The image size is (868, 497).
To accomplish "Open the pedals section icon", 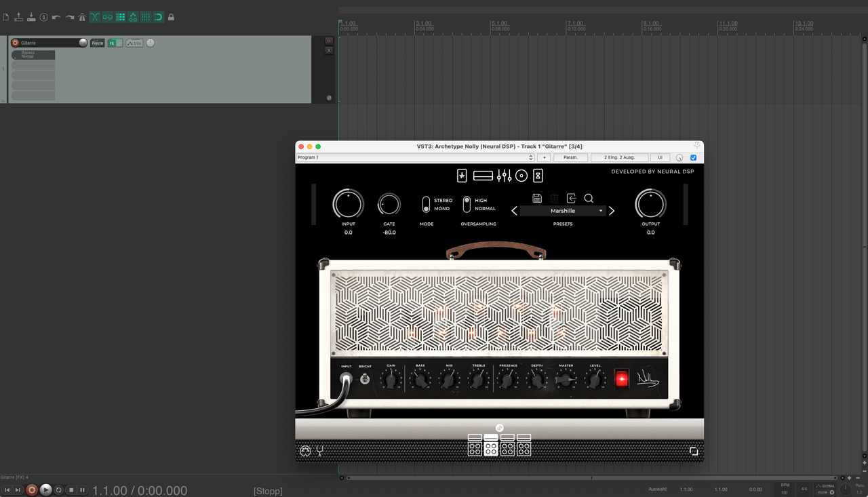I will (x=462, y=176).
